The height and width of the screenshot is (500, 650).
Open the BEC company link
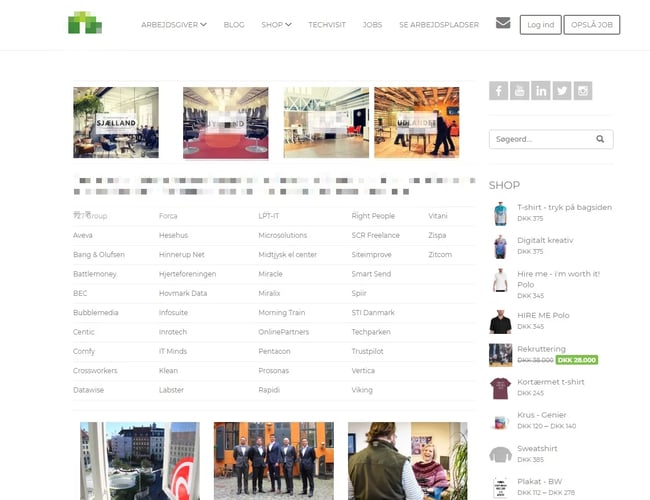(80, 293)
